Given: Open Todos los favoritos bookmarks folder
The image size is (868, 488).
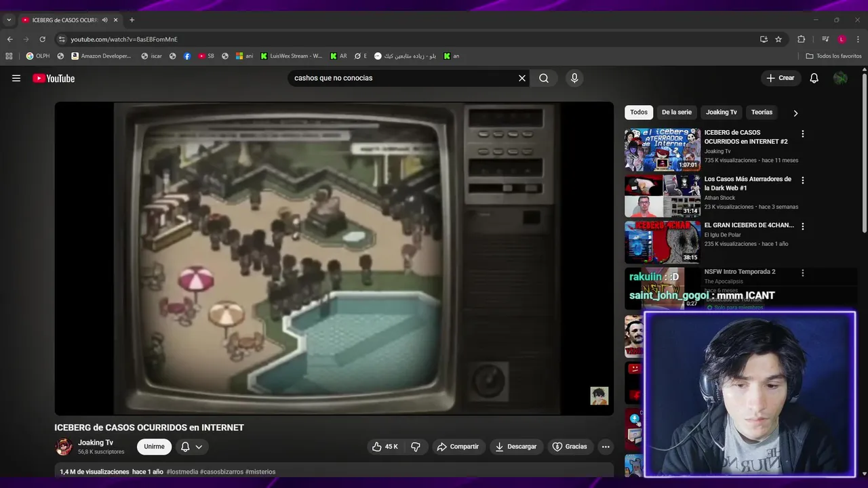Looking at the screenshot, I should pyautogui.click(x=833, y=56).
